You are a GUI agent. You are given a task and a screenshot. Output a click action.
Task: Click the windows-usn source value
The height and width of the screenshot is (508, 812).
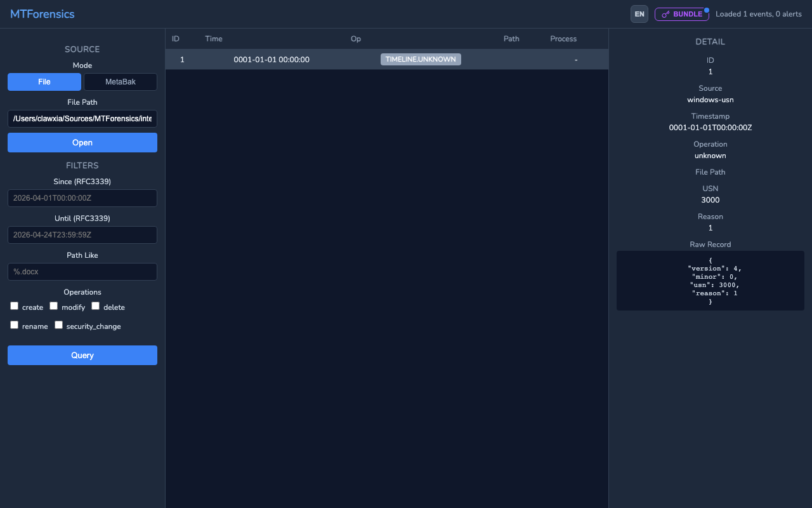[x=710, y=100]
